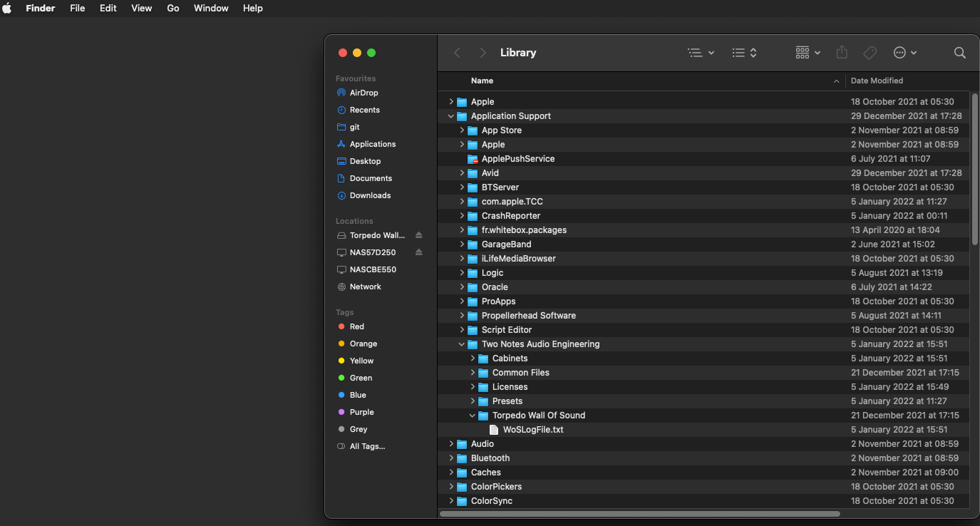Select the Purple tag
The height and width of the screenshot is (526, 980).
[361, 412]
